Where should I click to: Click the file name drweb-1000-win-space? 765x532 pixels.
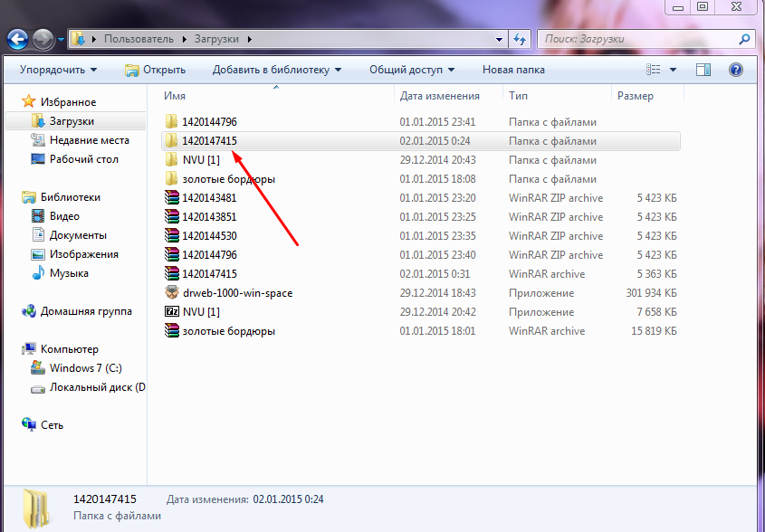[x=237, y=293]
